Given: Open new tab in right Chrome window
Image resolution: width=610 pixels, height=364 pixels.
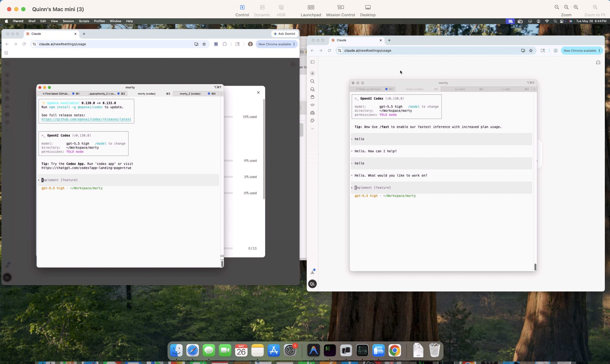Looking at the screenshot, I should coord(389,40).
